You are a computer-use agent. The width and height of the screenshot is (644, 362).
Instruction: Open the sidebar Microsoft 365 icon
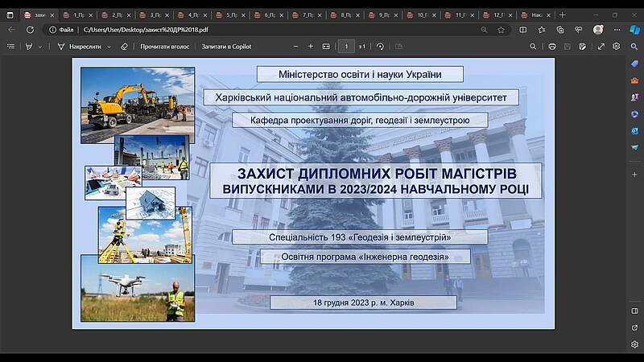634,114
